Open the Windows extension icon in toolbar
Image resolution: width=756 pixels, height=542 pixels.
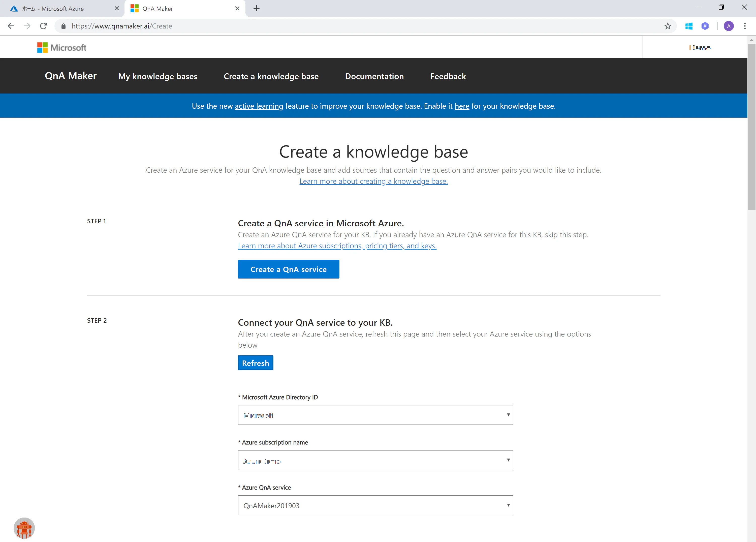(x=689, y=26)
